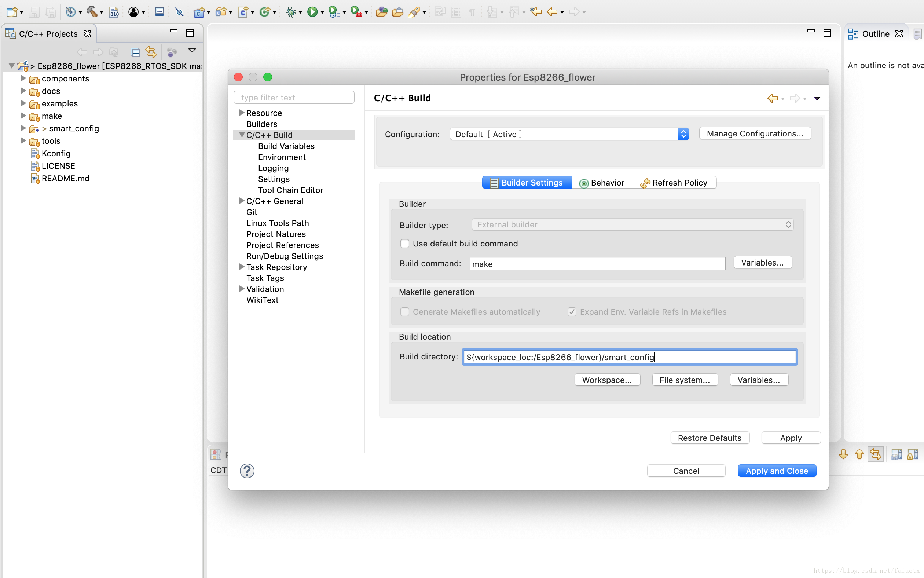Click the Apply and Close button

pos(777,471)
